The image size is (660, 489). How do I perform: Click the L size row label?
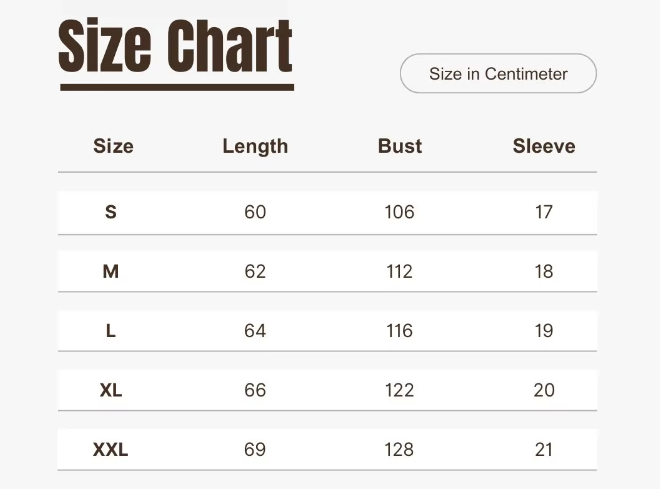point(111,331)
